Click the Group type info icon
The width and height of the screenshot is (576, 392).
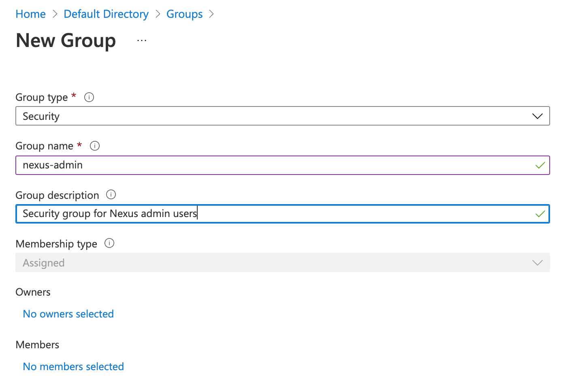pos(89,97)
